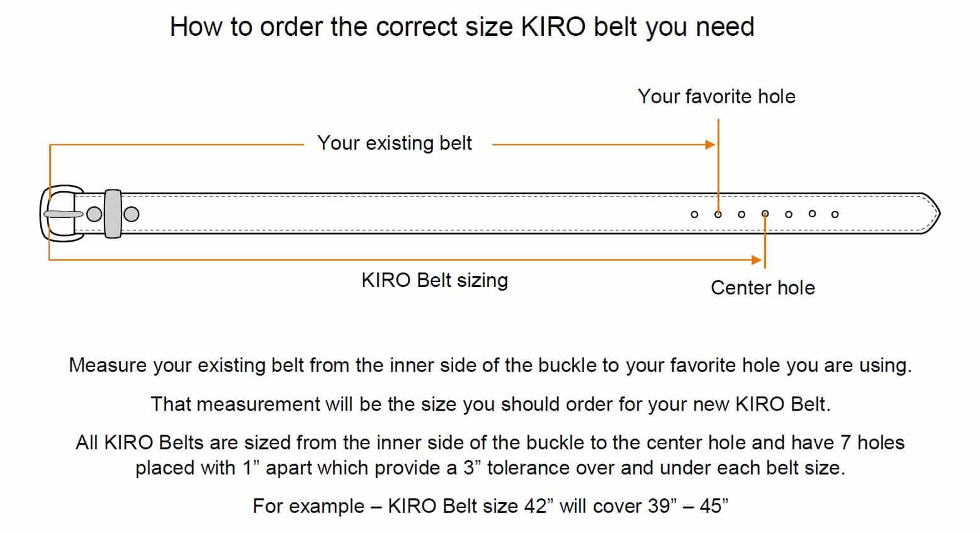Screen dimensions: 980x533
Task: Click the rivet right of the keeper loop
Action: (131, 214)
